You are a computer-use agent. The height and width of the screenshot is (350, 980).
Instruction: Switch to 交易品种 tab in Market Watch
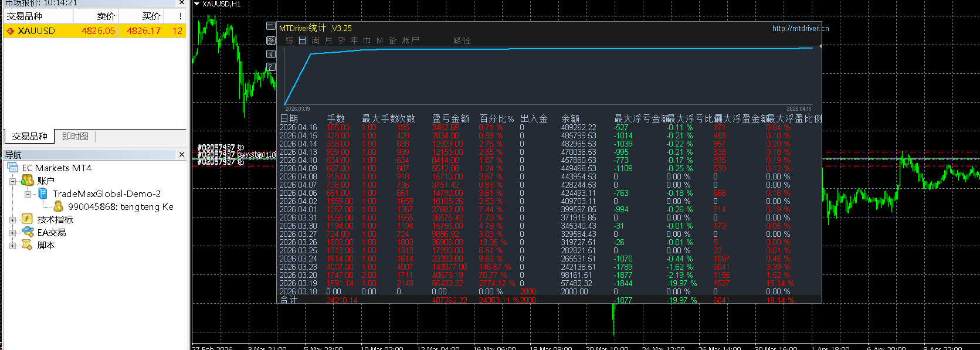coord(29,136)
